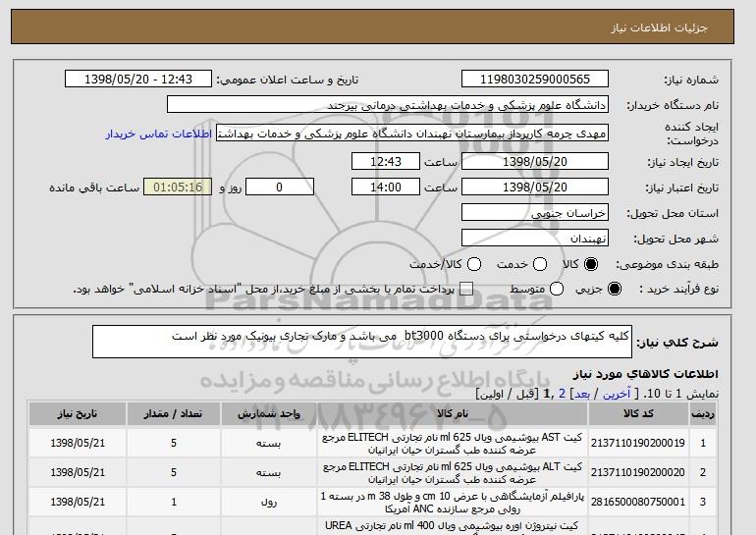Click item code 213711019020​0019
The height and width of the screenshot is (535, 756).
coord(638,443)
